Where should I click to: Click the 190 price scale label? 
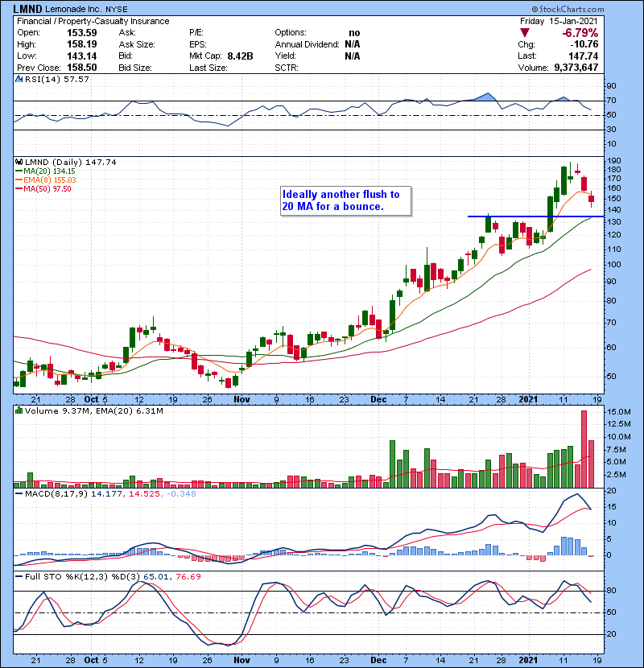[x=613, y=161]
